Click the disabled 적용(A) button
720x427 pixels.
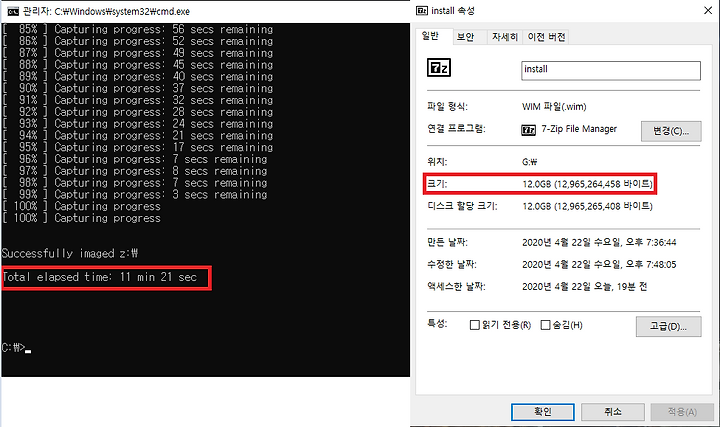(x=682, y=412)
